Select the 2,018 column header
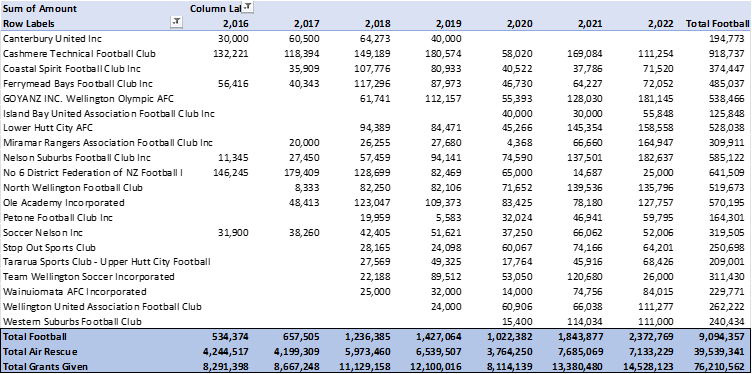The width and height of the screenshot is (752, 374). (x=378, y=23)
